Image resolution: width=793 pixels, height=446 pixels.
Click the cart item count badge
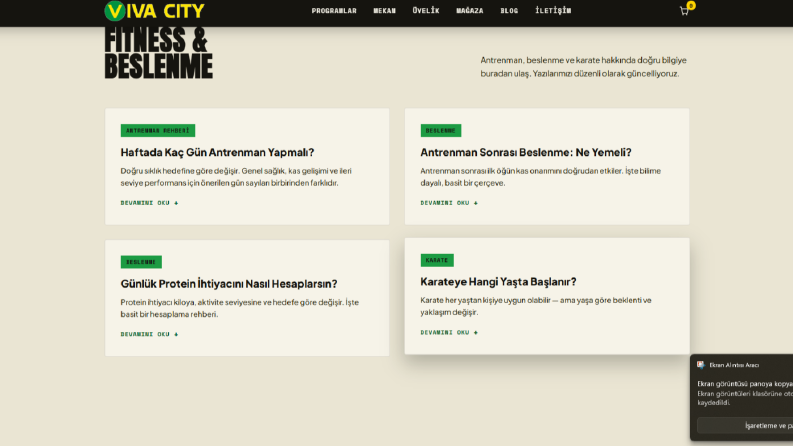[x=691, y=5]
